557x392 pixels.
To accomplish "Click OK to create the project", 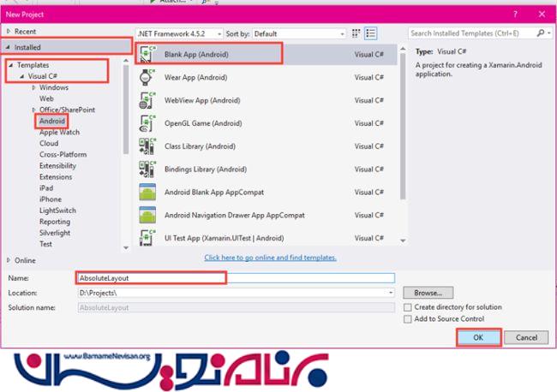I will 478,337.
